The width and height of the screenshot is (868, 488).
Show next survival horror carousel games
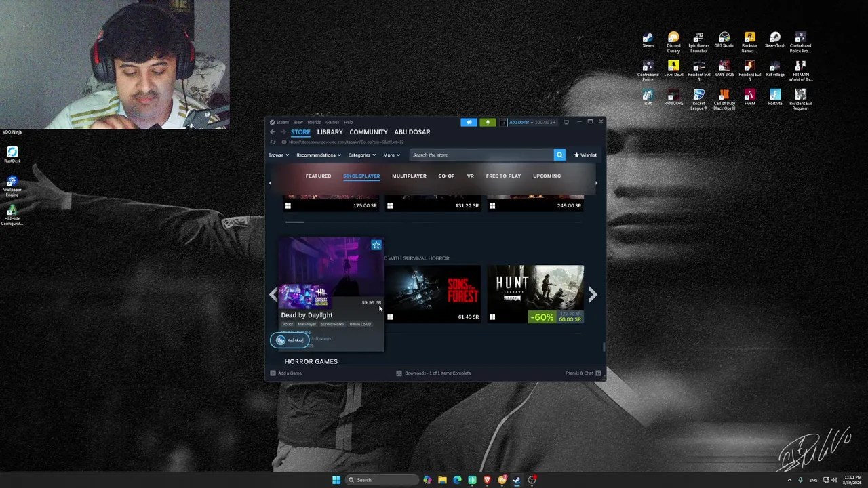point(593,294)
